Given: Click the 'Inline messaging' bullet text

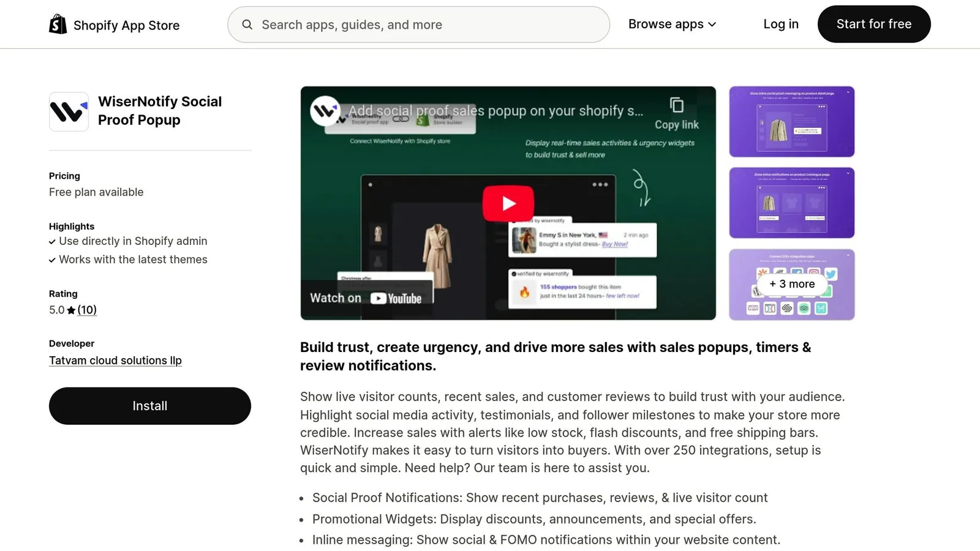Looking at the screenshot, I should pos(546,540).
